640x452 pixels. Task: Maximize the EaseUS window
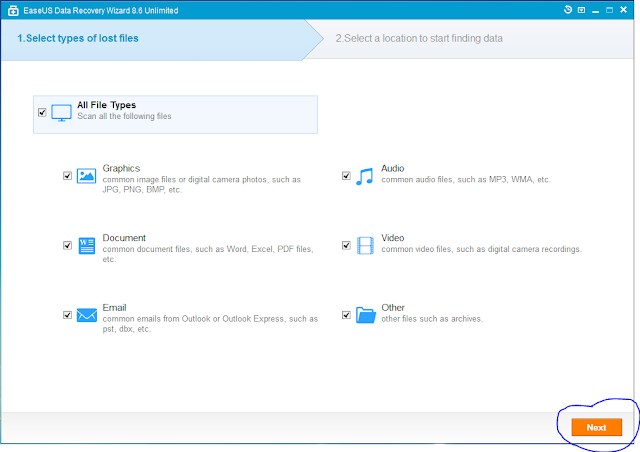(609, 10)
